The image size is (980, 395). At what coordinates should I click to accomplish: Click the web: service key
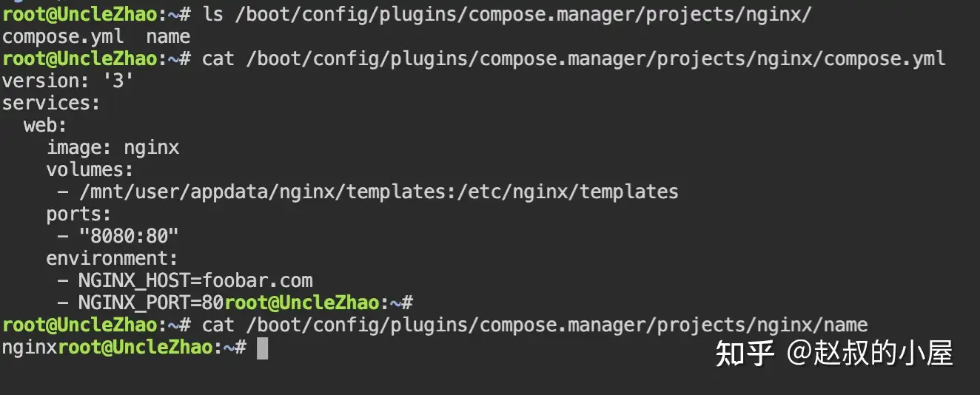(x=45, y=125)
